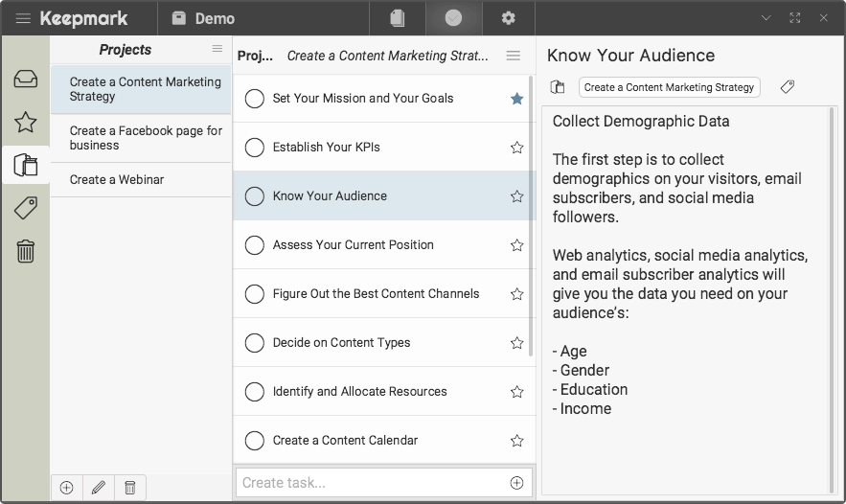Check off the 'Establish Your KPIs' task

tap(255, 148)
